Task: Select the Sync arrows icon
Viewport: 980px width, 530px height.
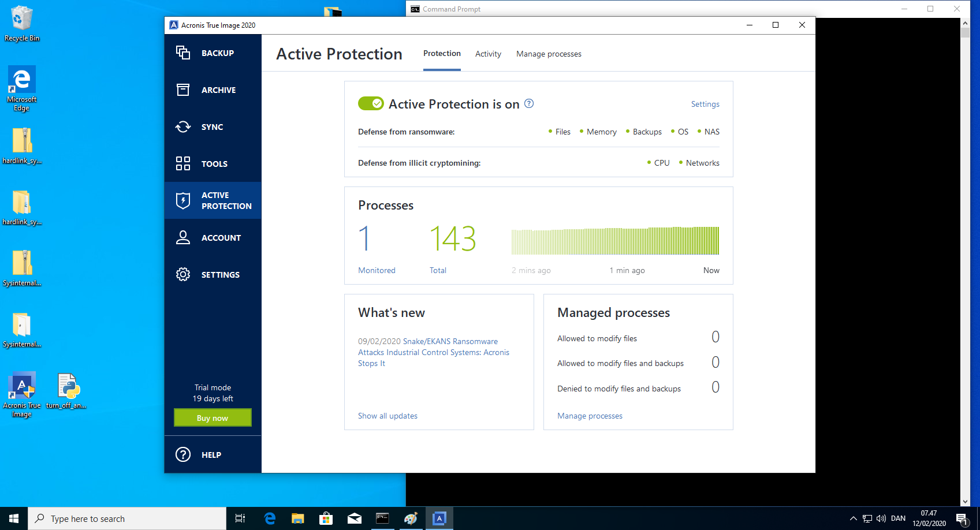Action: 183,127
